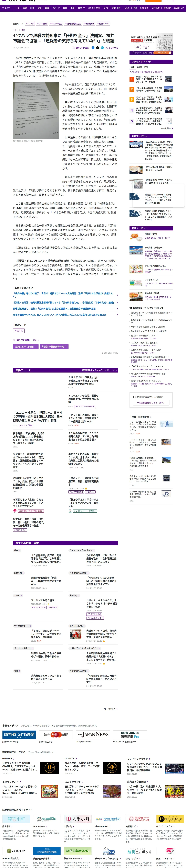186x868 pixels.
Task: Open ranking 2 イスラエル人の宿泊 article
Action: click(x=149, y=89)
